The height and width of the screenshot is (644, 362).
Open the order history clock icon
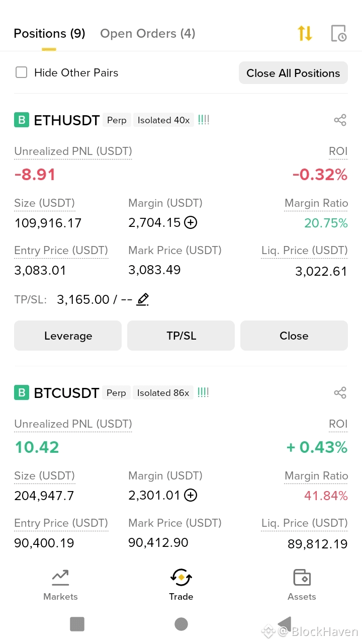click(x=338, y=33)
